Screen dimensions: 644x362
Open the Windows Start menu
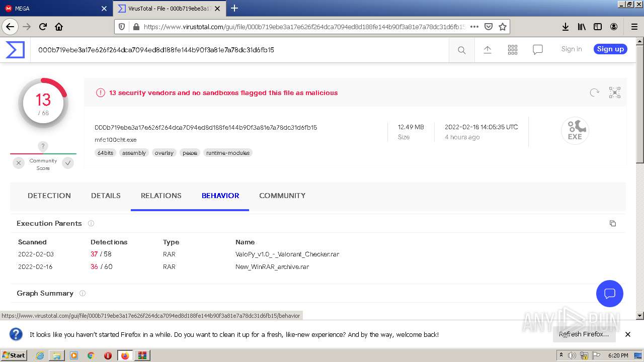click(14, 355)
